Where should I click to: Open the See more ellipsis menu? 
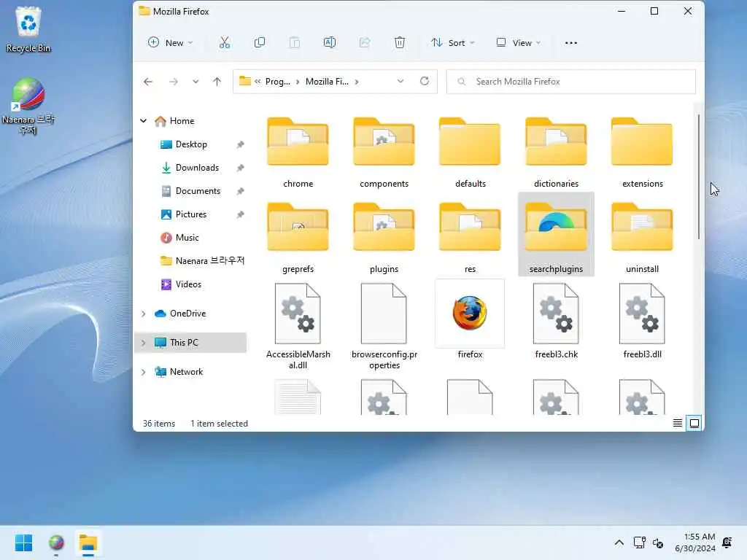[x=570, y=43]
